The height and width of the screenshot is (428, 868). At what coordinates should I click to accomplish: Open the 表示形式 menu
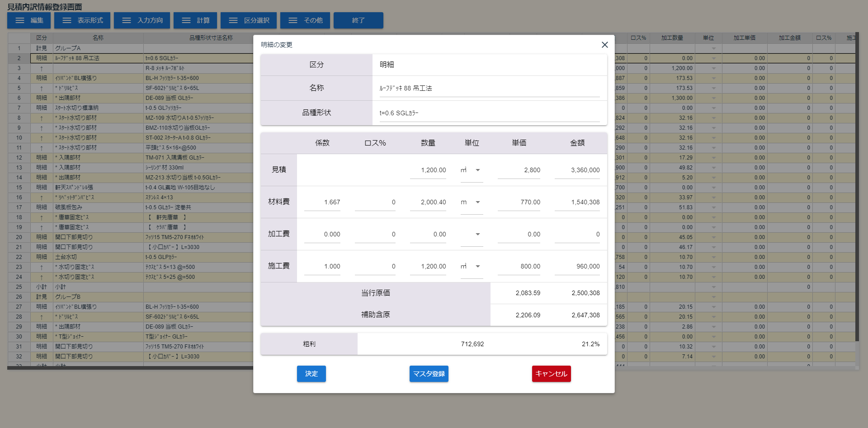click(x=82, y=20)
